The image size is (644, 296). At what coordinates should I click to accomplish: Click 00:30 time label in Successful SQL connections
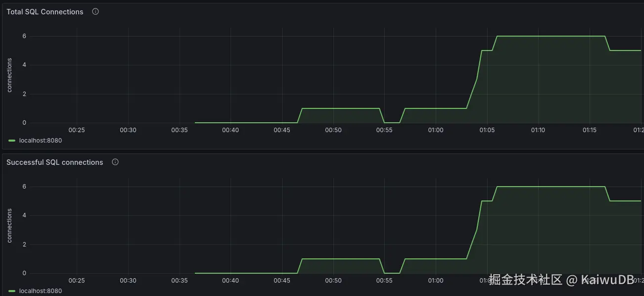coord(128,281)
